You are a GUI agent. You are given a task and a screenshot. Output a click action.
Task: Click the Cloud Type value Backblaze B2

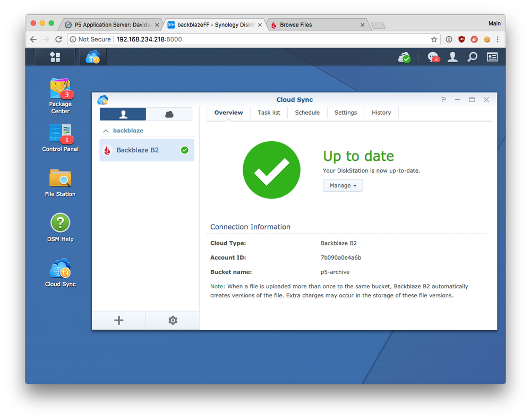[x=339, y=243]
